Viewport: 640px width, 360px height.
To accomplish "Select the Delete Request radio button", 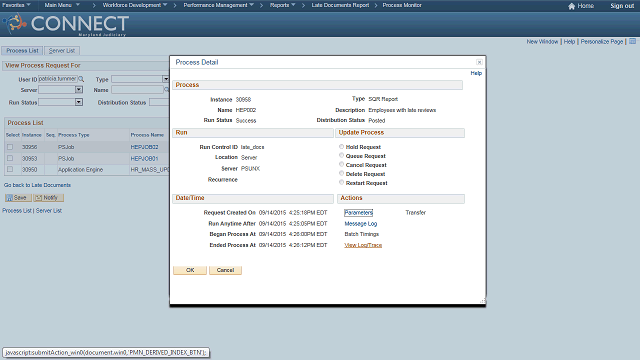I will (341, 173).
